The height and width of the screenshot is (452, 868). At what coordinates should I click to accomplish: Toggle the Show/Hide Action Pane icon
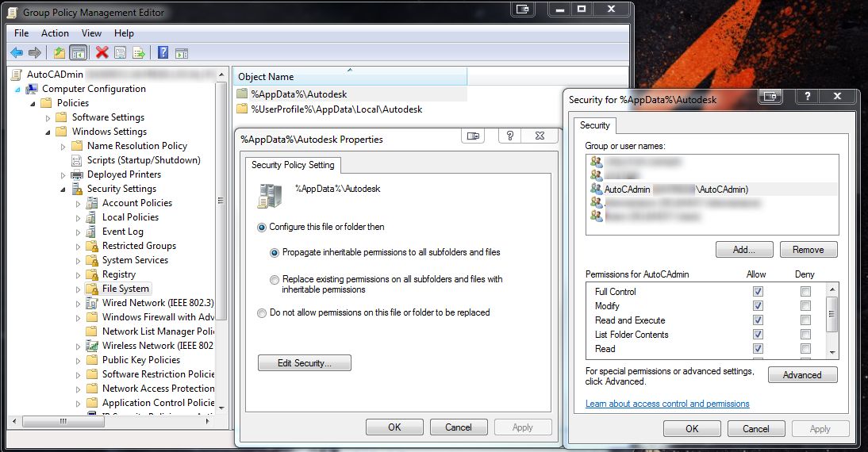182,53
